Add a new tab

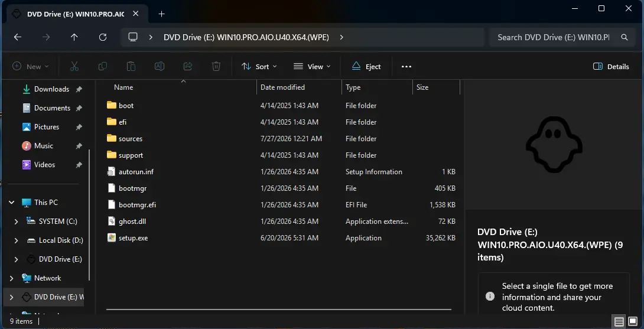point(161,14)
